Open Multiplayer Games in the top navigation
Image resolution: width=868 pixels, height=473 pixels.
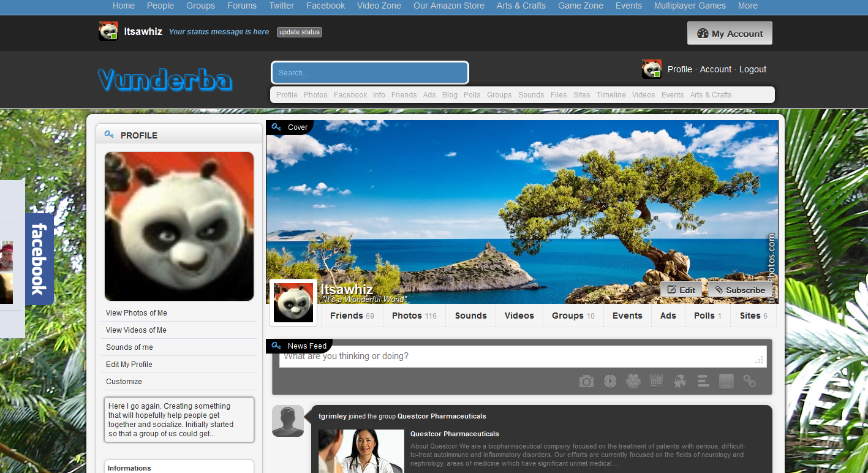(690, 6)
